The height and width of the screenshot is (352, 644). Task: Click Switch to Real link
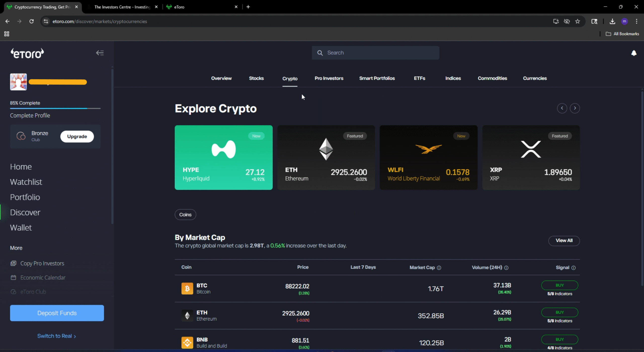click(x=57, y=336)
